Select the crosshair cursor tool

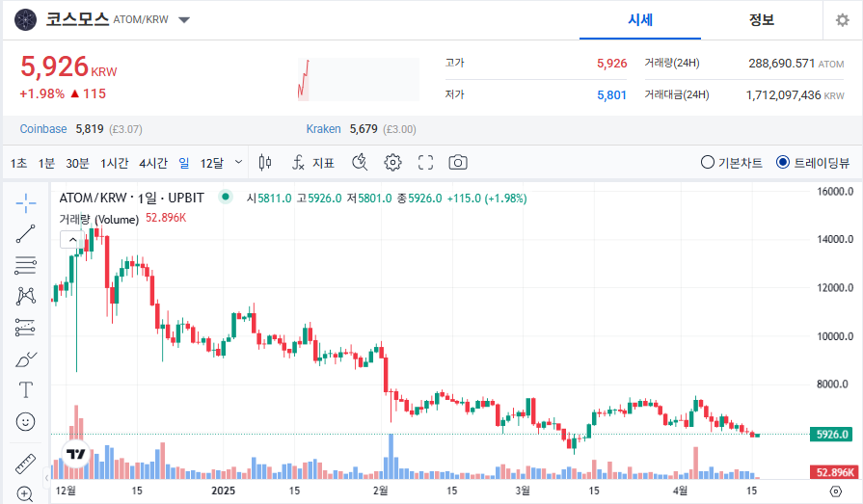pyautogui.click(x=25, y=203)
